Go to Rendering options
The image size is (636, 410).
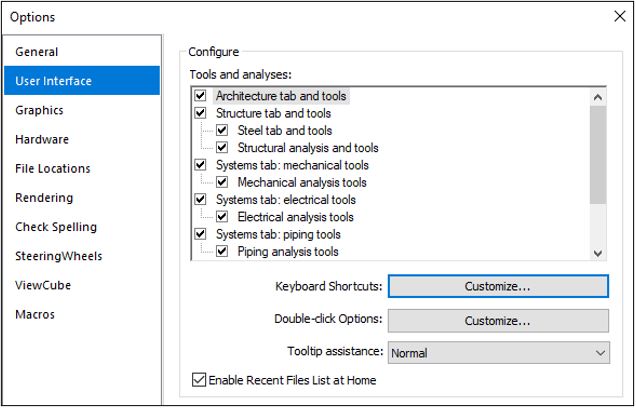[44, 198]
